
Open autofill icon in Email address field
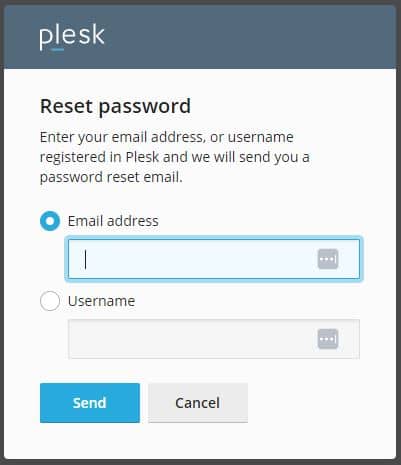(328, 259)
